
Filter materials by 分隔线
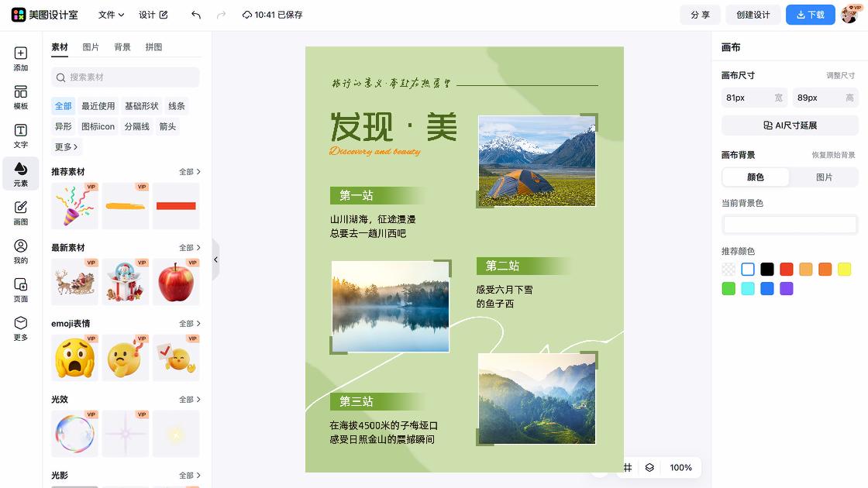tap(136, 127)
